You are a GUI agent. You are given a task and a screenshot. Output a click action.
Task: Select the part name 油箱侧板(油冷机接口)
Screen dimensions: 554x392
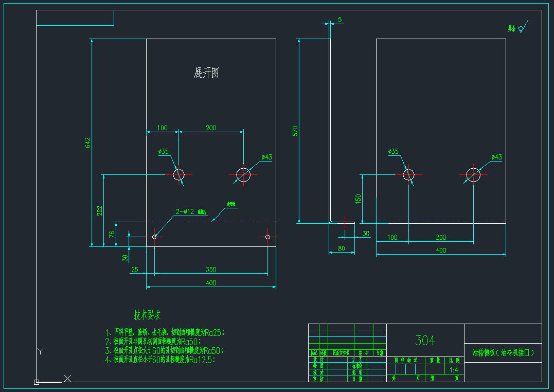[503, 352]
